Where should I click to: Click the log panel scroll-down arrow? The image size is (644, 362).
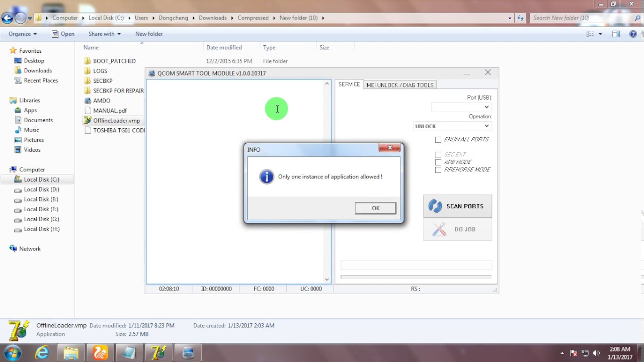click(x=327, y=280)
